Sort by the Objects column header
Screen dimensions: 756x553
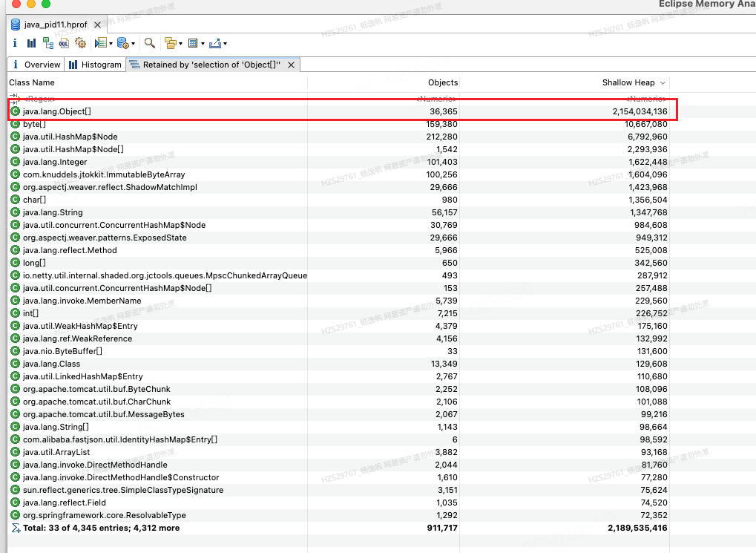(x=384, y=82)
